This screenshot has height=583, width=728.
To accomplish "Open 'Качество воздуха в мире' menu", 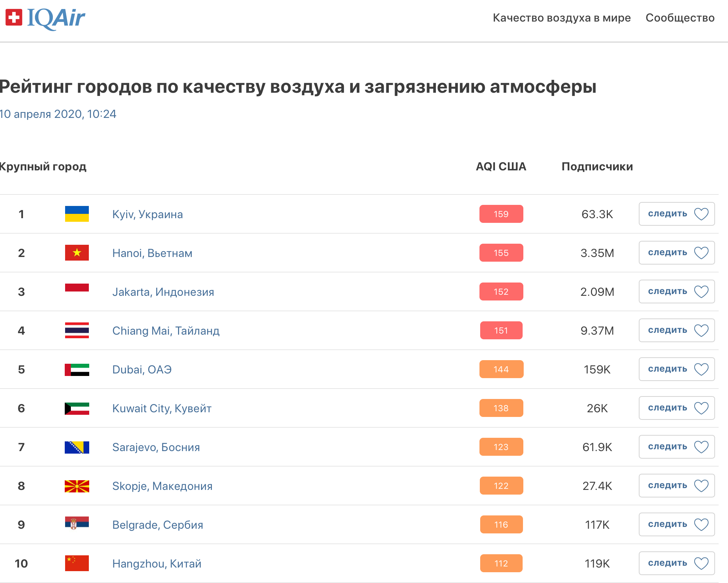I will click(561, 18).
